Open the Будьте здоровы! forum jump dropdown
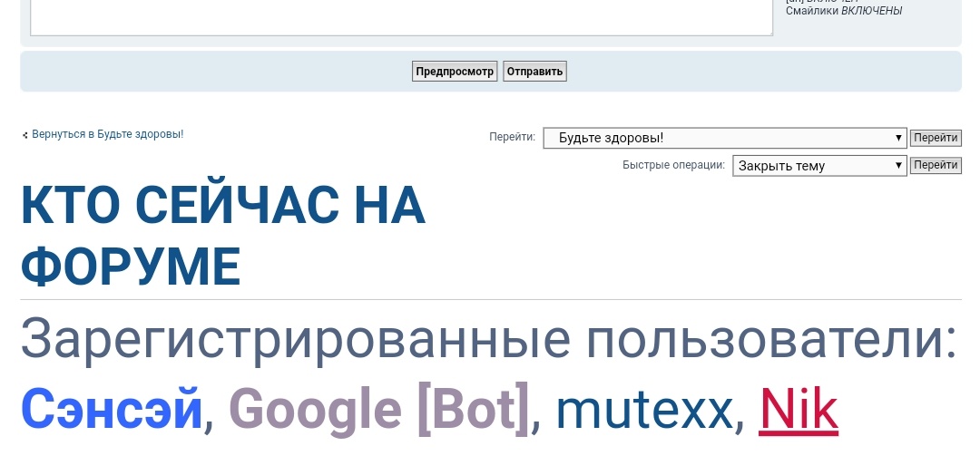980x475 pixels. click(x=724, y=138)
